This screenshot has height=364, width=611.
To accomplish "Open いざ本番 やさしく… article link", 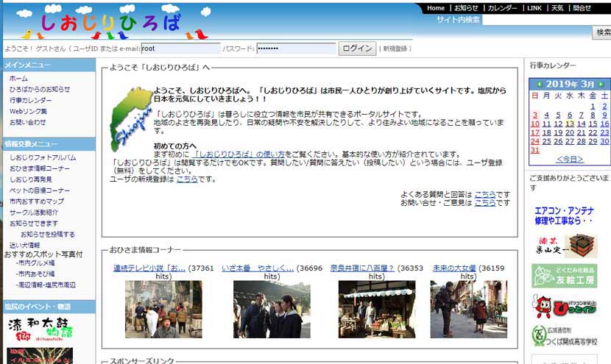I will pos(258,268).
